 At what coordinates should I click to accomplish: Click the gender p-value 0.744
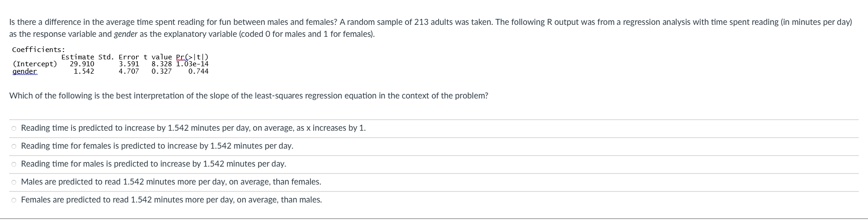tap(198, 71)
